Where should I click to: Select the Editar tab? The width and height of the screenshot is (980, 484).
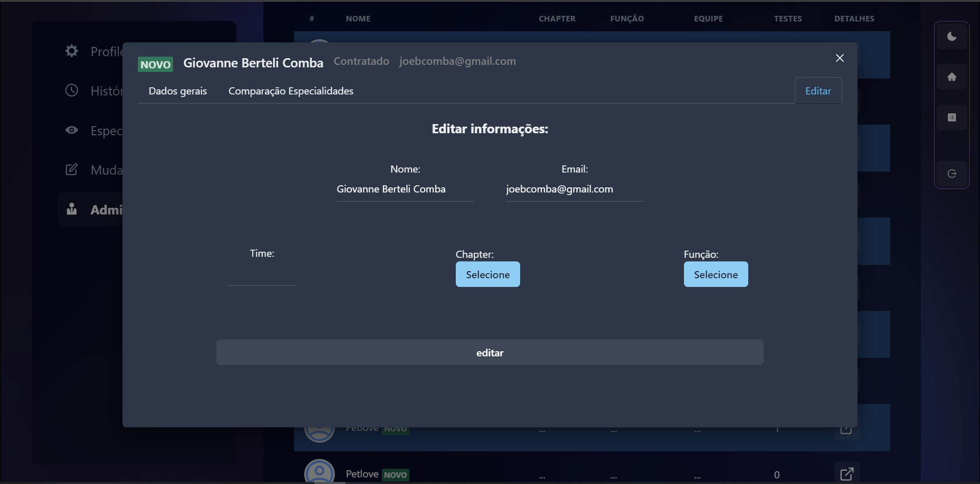[x=818, y=91]
